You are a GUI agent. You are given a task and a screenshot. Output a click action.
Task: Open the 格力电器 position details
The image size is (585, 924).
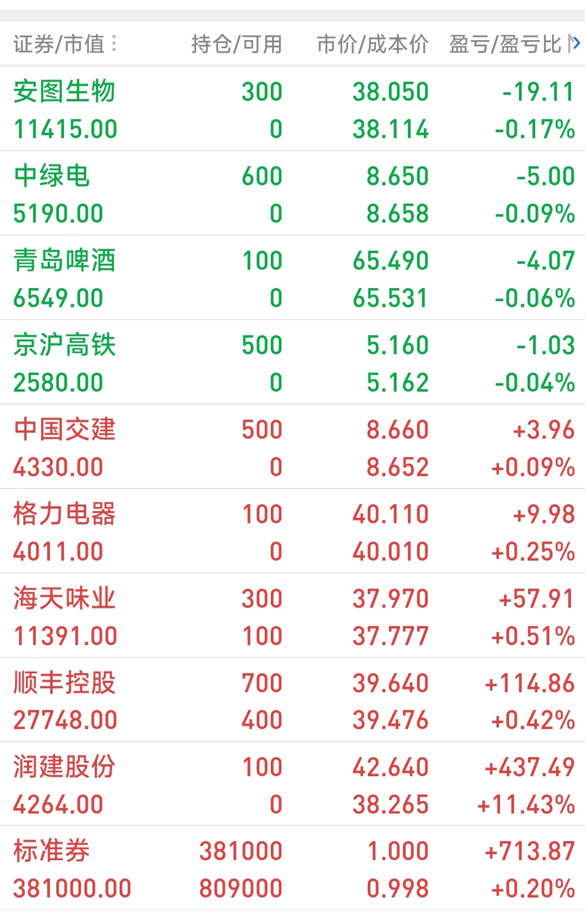click(292, 531)
